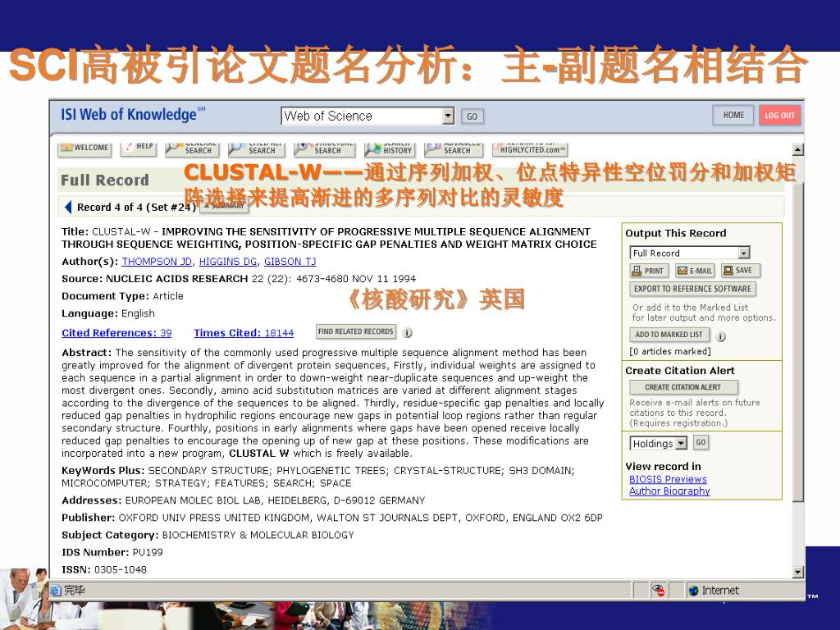The width and height of the screenshot is (840, 630).
Task: Select 'NUCLEIC ACIDS RESEARCH' source text
Action: (177, 279)
